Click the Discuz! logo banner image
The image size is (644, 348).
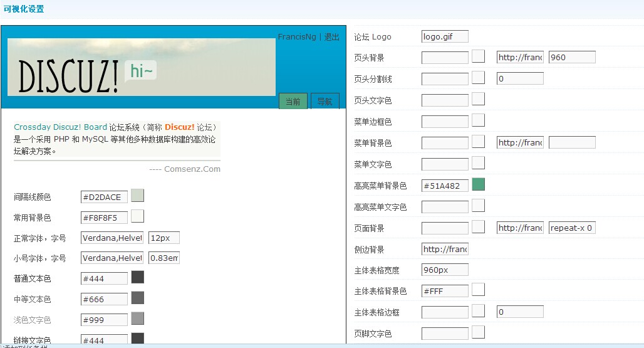142,67
